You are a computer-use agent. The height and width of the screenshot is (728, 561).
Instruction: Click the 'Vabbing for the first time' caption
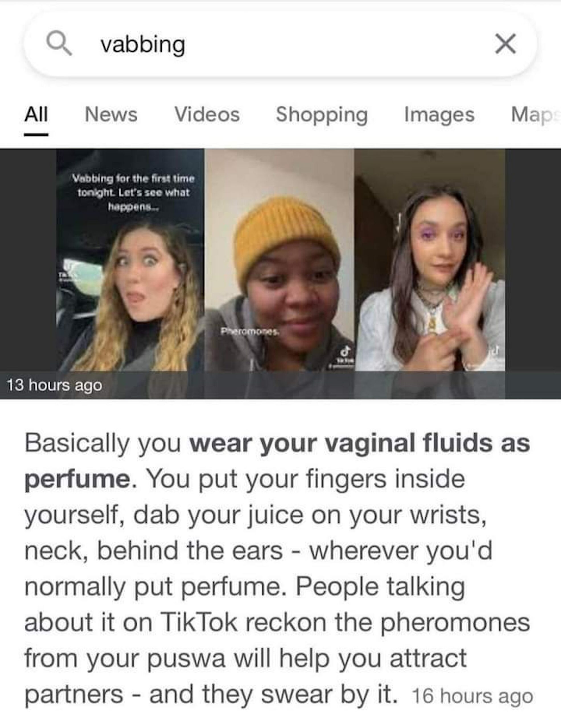(x=133, y=193)
